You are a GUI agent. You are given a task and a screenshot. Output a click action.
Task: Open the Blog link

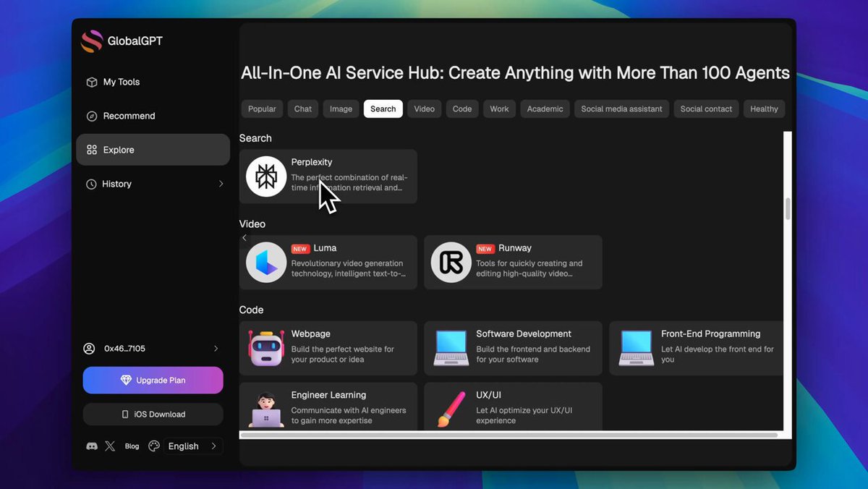(x=132, y=446)
